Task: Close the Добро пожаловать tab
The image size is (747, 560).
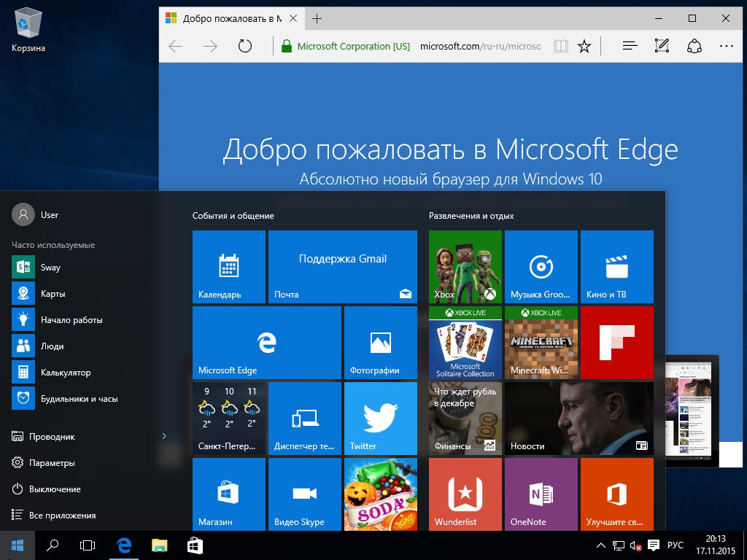Action: pos(293,18)
